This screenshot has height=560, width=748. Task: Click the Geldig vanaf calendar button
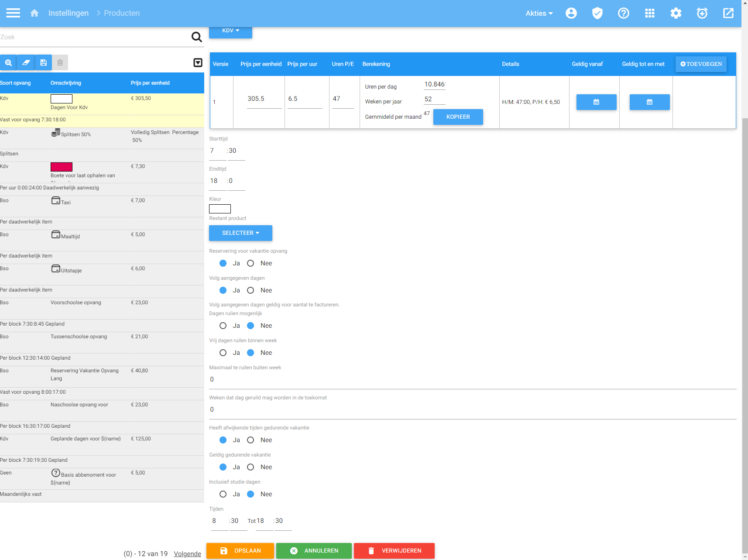coord(596,102)
